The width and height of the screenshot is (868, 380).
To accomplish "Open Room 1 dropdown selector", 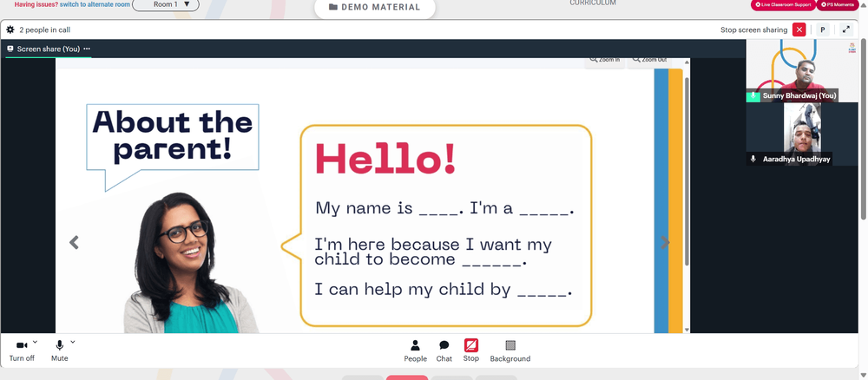I will [166, 4].
